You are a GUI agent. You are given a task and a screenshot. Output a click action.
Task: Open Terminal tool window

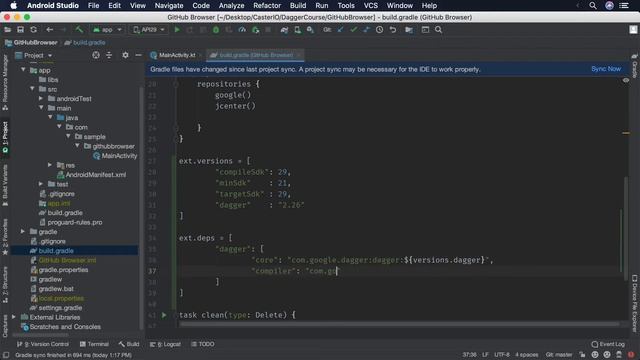[94, 344]
